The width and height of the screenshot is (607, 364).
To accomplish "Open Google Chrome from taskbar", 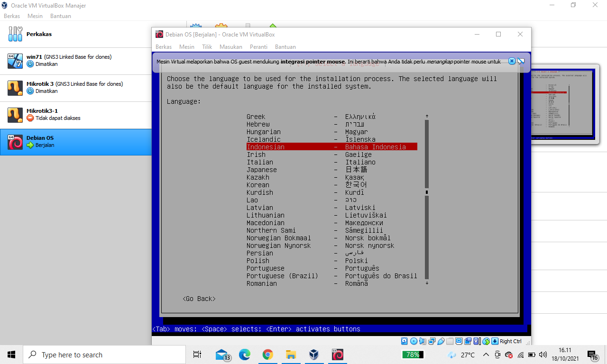I will [x=267, y=355].
